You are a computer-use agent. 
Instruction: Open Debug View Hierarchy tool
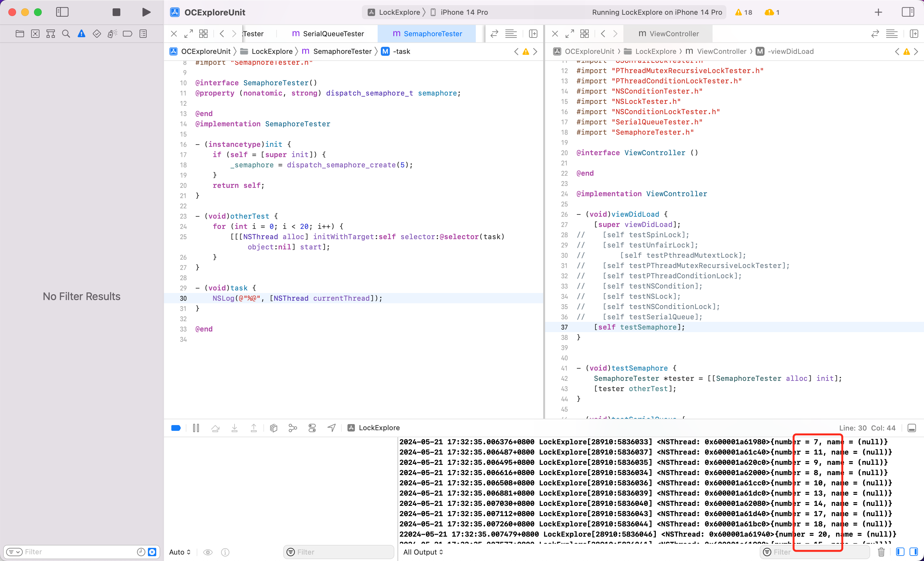273,428
